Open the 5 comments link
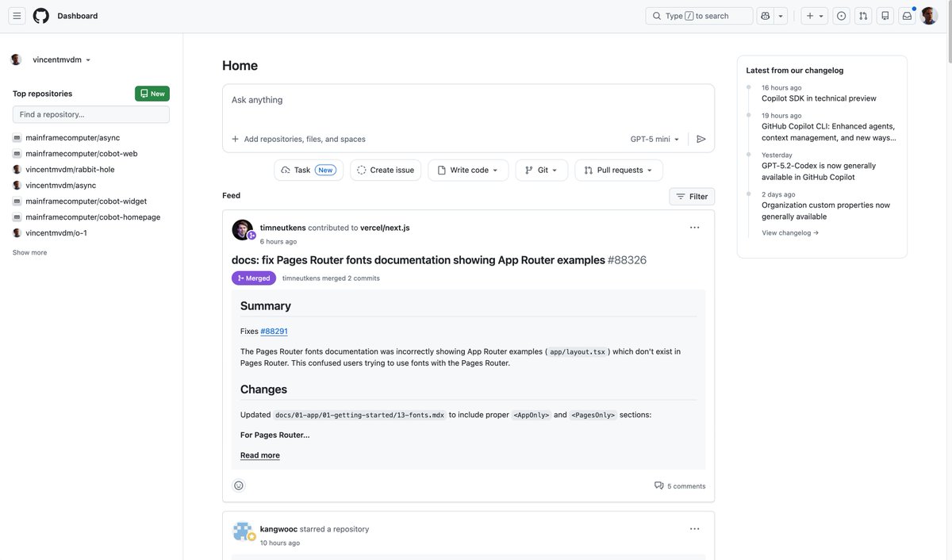This screenshot has width=952, height=560. 680,486
